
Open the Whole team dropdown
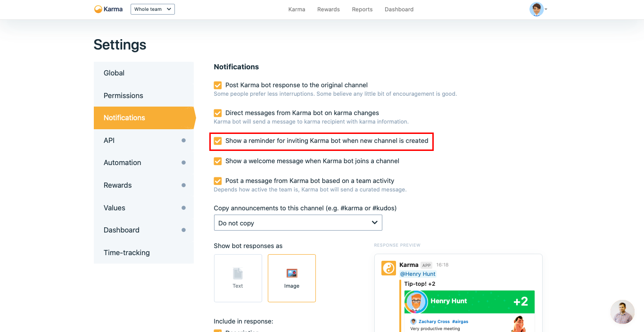click(x=153, y=9)
